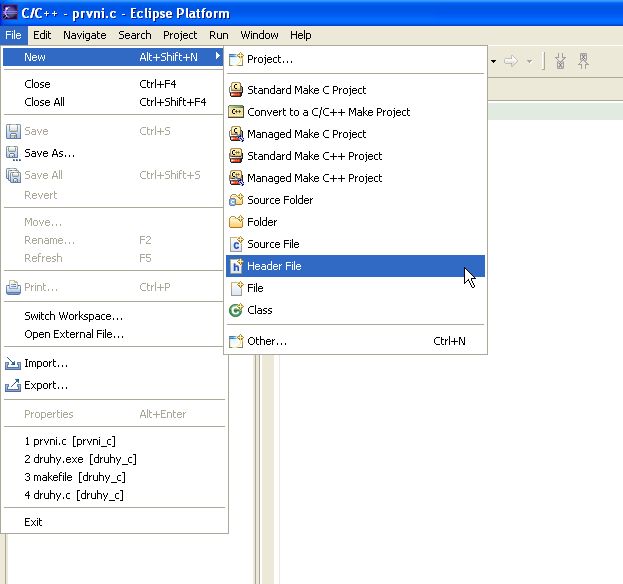Click the Standard Make C Project icon
The width and height of the screenshot is (623, 584).
pyautogui.click(x=236, y=90)
